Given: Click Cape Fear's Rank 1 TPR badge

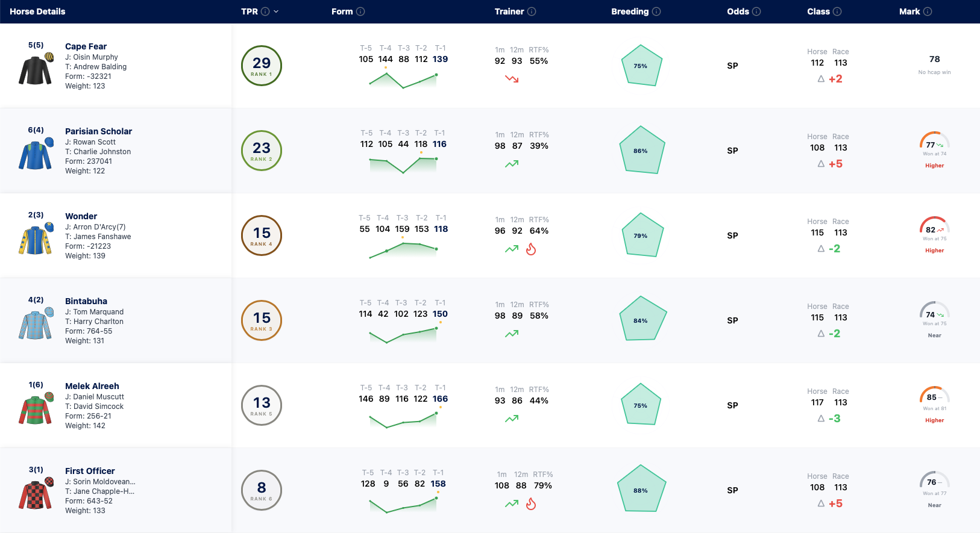Looking at the screenshot, I should [x=262, y=66].
